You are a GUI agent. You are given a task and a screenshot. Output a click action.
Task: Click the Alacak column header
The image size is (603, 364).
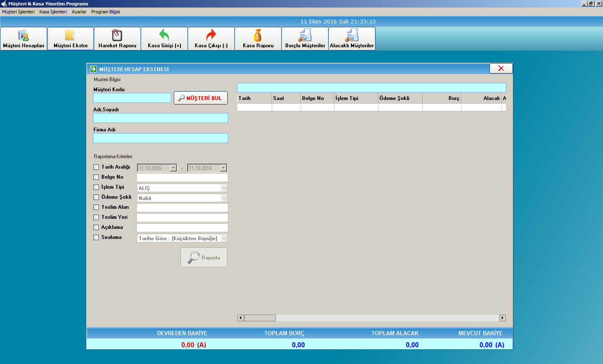[x=482, y=98]
